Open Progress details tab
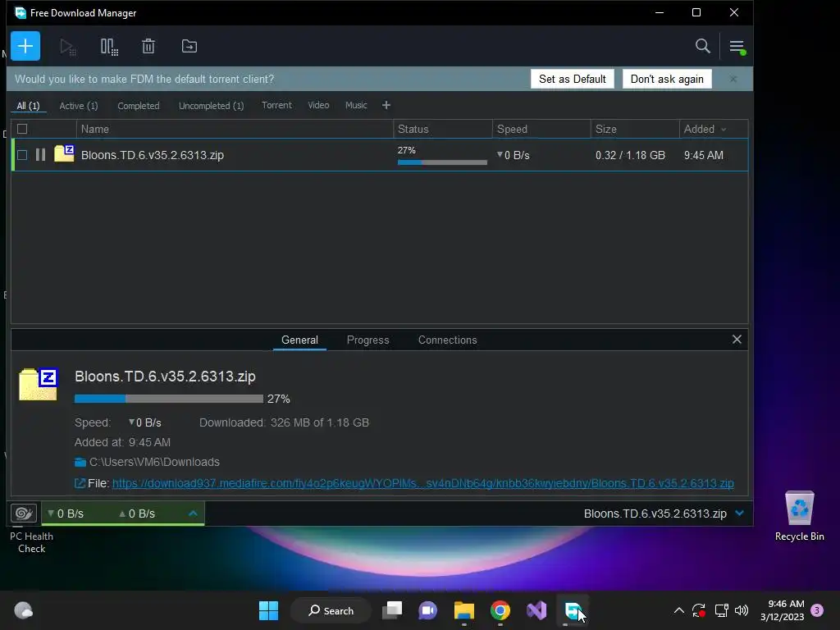Viewport: 840px width, 630px height. [x=367, y=340]
